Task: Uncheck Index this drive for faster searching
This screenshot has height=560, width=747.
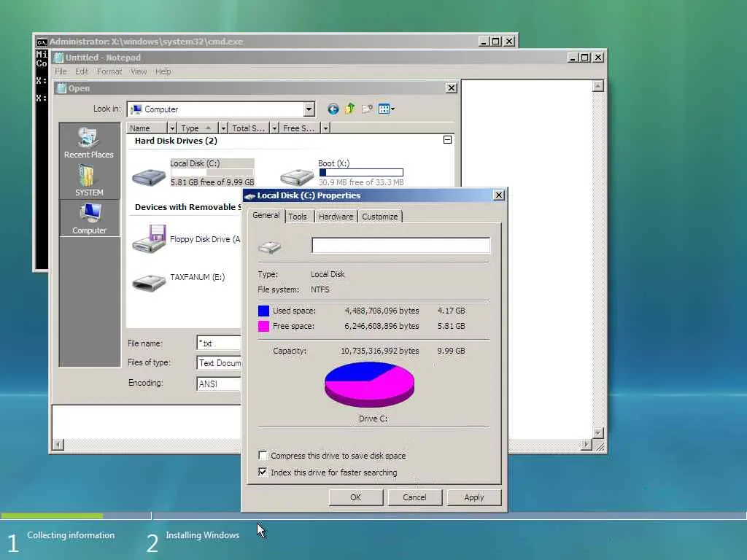Action: point(263,472)
